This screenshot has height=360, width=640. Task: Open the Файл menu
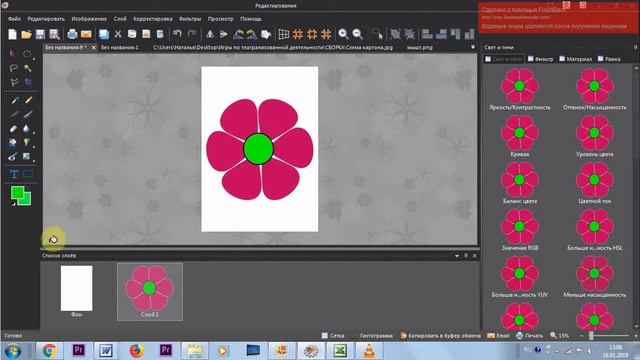(14, 19)
